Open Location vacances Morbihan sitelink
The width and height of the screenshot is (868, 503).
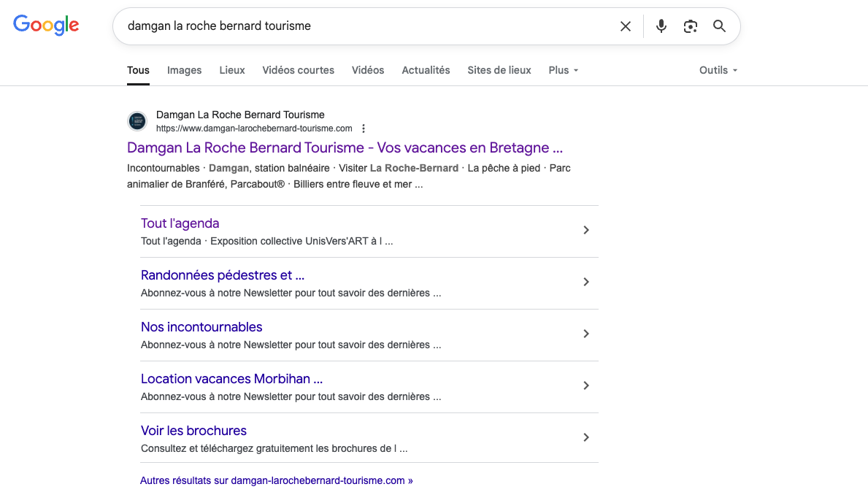231,379
